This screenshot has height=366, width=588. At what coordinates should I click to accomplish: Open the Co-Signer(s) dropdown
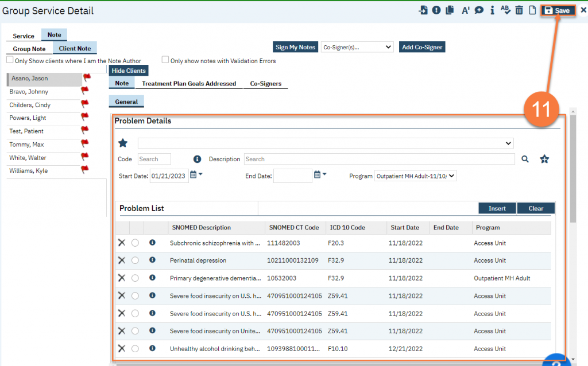[357, 47]
